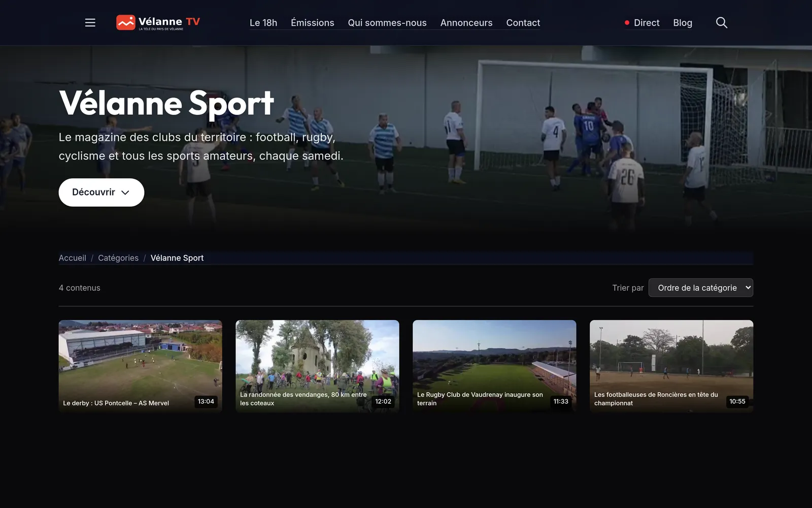Open La randonnée des vendanges video
Viewport: 812px width, 508px height.
click(x=318, y=366)
